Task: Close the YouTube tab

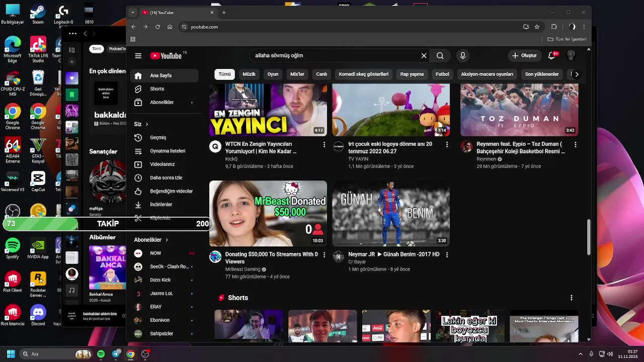Action: tap(212, 13)
